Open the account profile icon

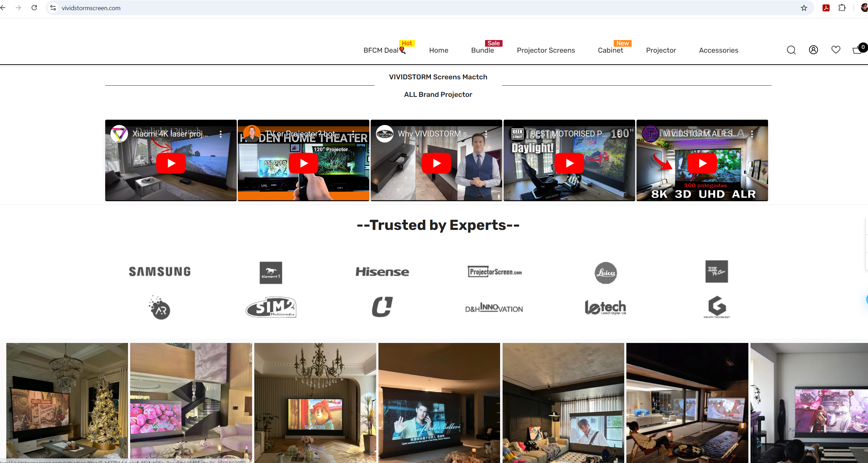coord(813,50)
